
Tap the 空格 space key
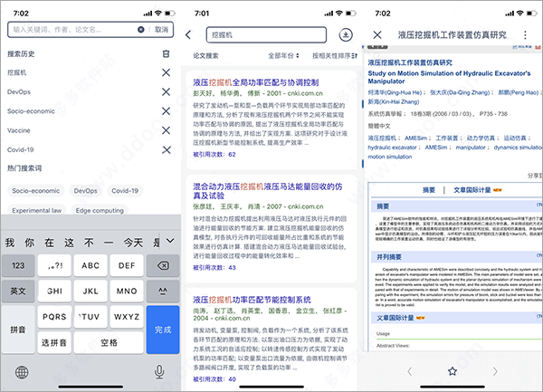(x=109, y=342)
